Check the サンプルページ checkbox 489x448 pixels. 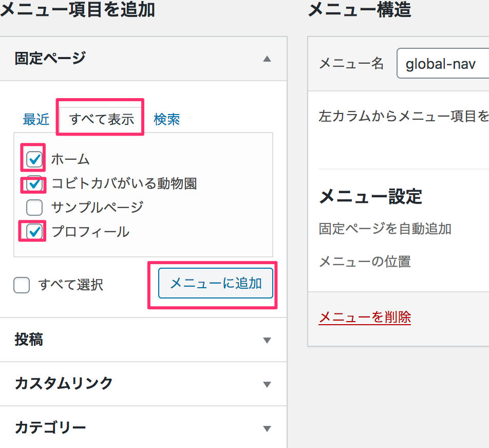[34, 208]
